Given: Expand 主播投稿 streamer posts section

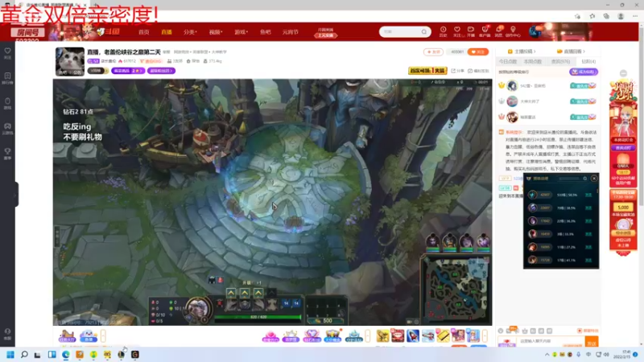Looking at the screenshot, I should pyautogui.click(x=522, y=51).
